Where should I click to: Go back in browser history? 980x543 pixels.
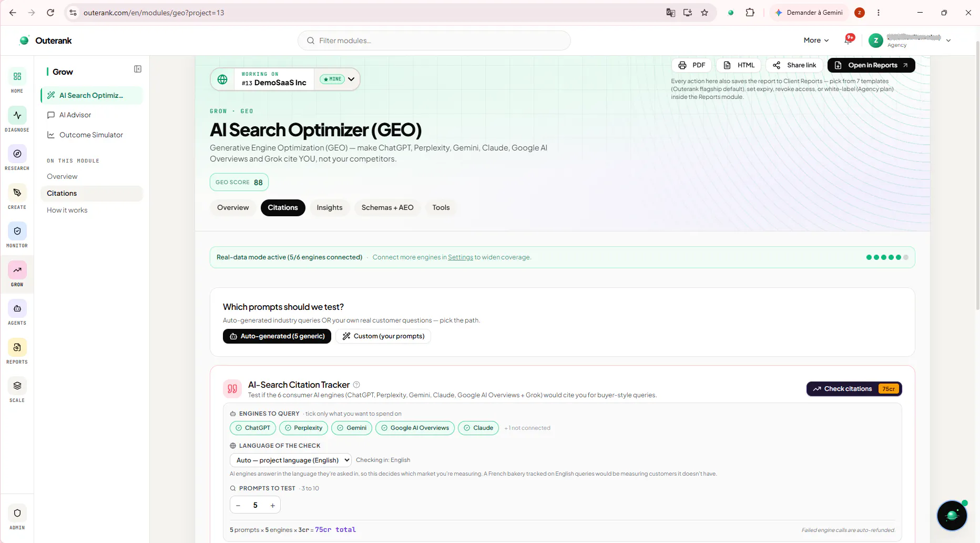(x=13, y=13)
